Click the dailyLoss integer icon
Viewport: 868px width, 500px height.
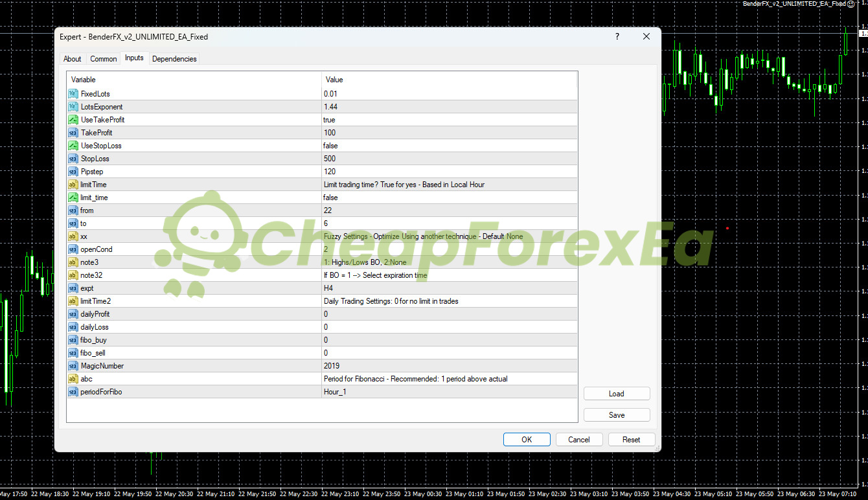[73, 327]
